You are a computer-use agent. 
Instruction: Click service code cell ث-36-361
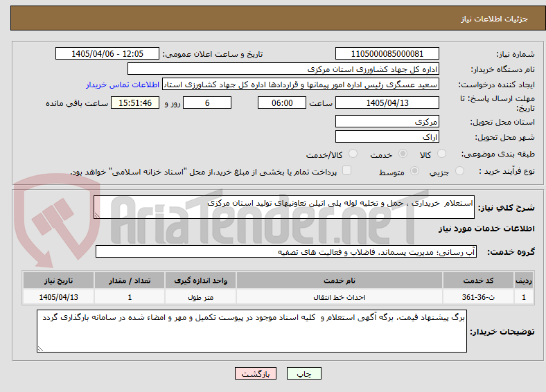pos(478,297)
